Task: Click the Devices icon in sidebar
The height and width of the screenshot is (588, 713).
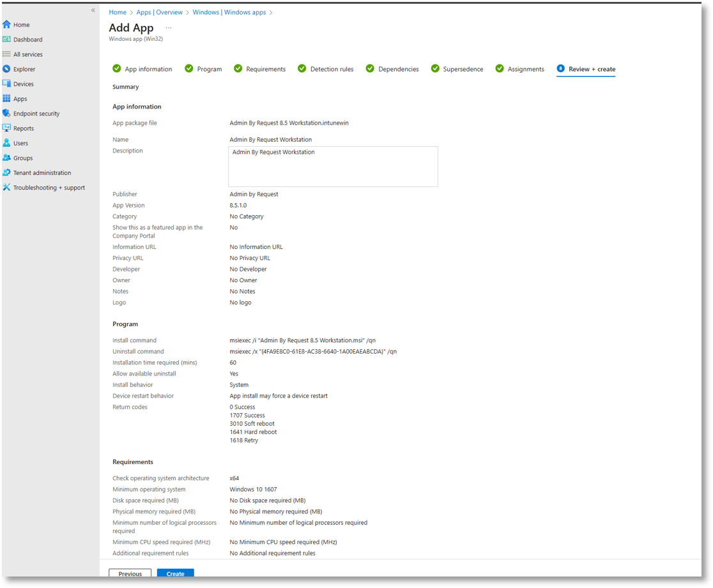Action: point(6,84)
